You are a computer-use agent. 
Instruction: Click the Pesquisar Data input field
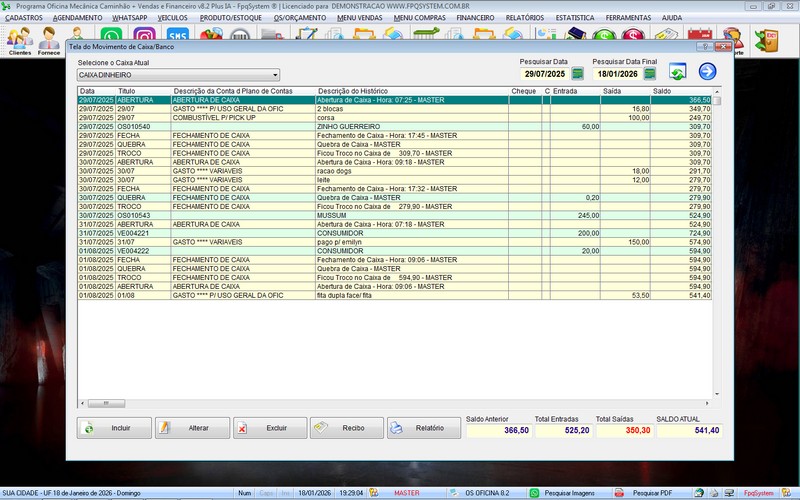(544, 74)
